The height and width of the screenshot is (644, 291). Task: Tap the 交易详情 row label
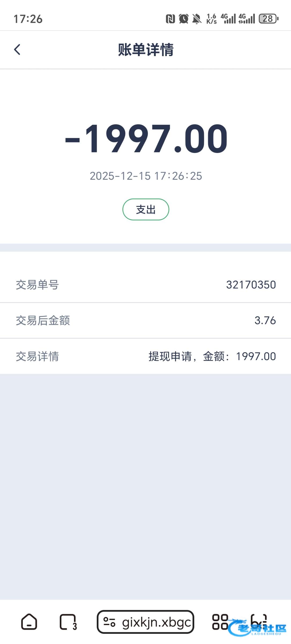pyautogui.click(x=37, y=356)
